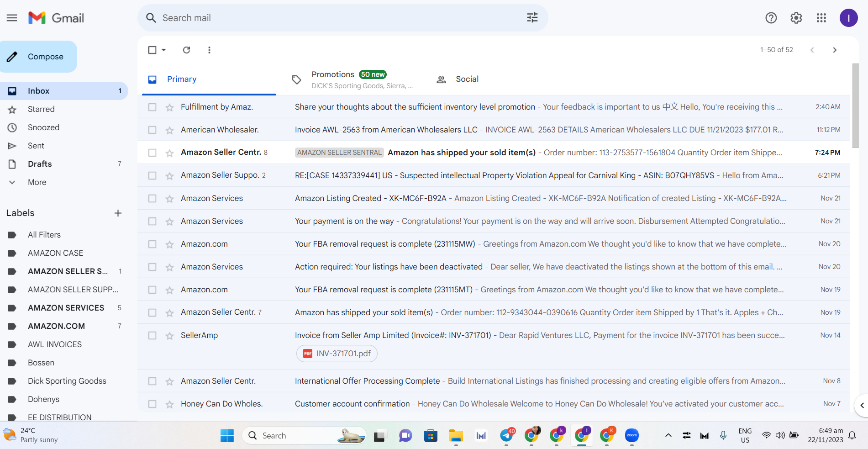
Task: Select the American Wholesaler email checkbox
Action: tap(153, 130)
